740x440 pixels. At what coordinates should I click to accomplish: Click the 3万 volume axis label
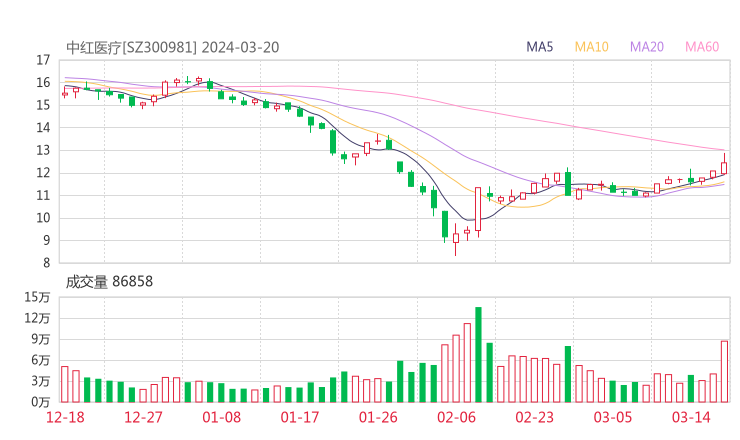pos(40,381)
